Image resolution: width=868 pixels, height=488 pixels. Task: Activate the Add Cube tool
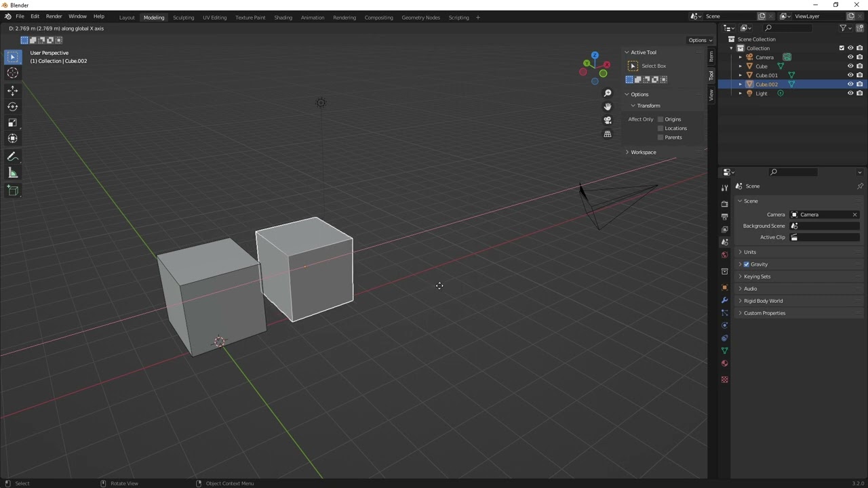click(12, 190)
